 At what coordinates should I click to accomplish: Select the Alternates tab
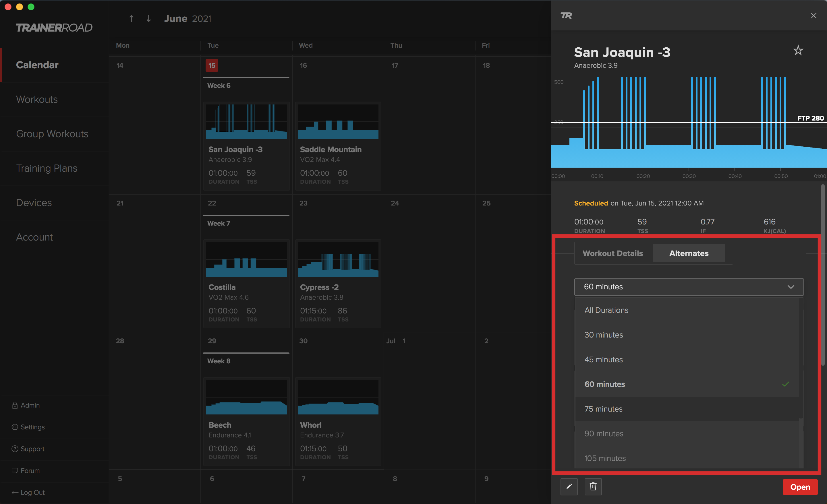pos(689,253)
